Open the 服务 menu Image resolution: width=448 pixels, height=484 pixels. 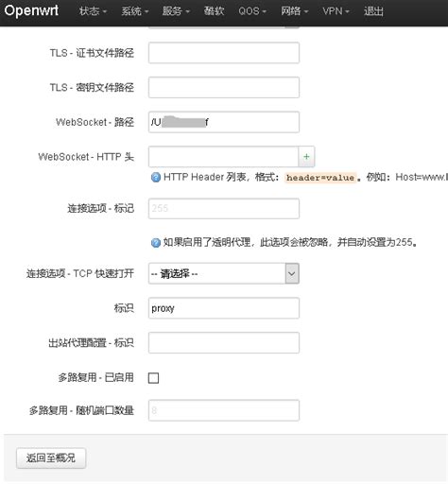176,11
